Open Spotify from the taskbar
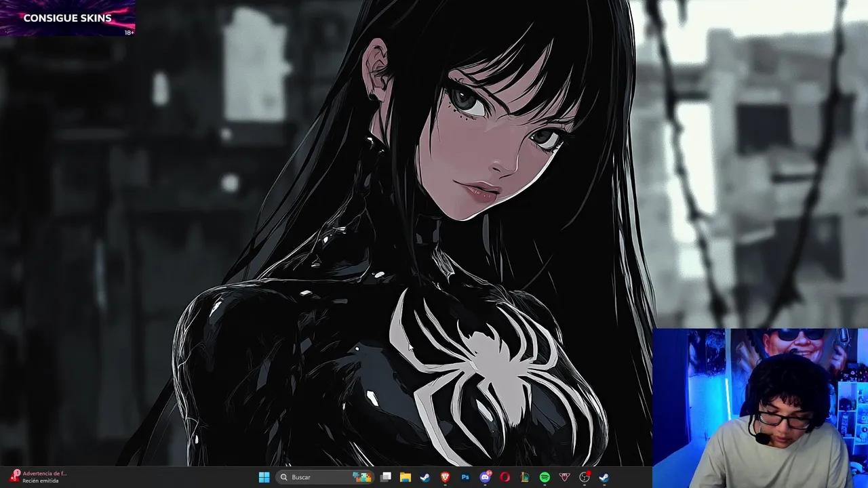 545,477
